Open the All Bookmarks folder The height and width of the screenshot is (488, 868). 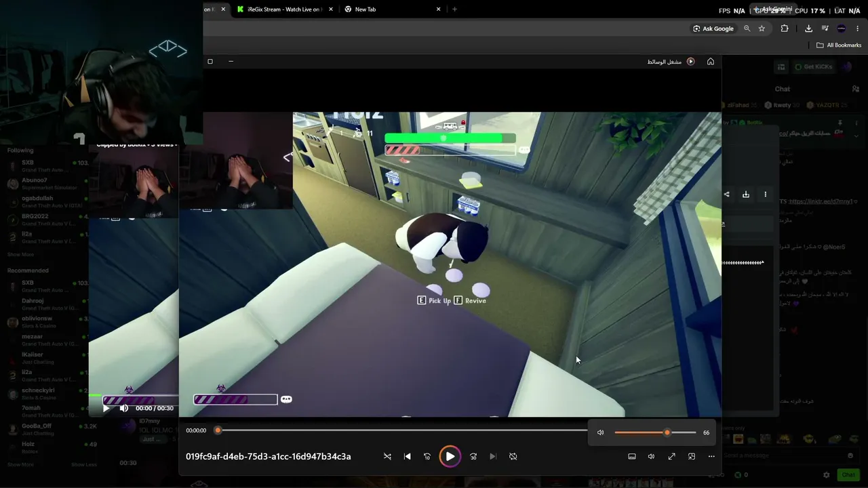point(839,45)
